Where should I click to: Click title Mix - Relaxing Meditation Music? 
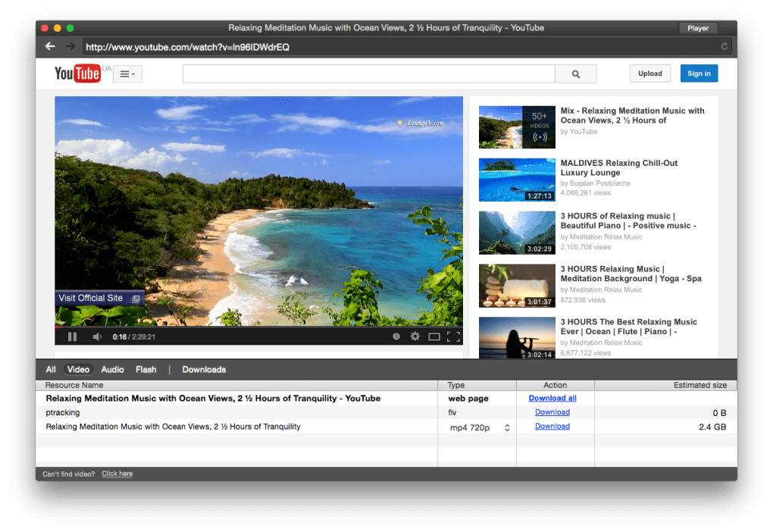(633, 115)
